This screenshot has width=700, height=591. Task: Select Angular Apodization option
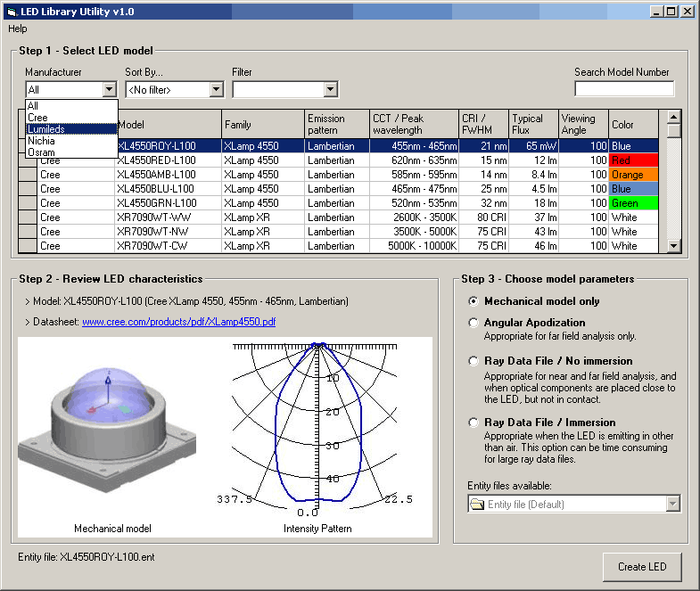[527, 323]
